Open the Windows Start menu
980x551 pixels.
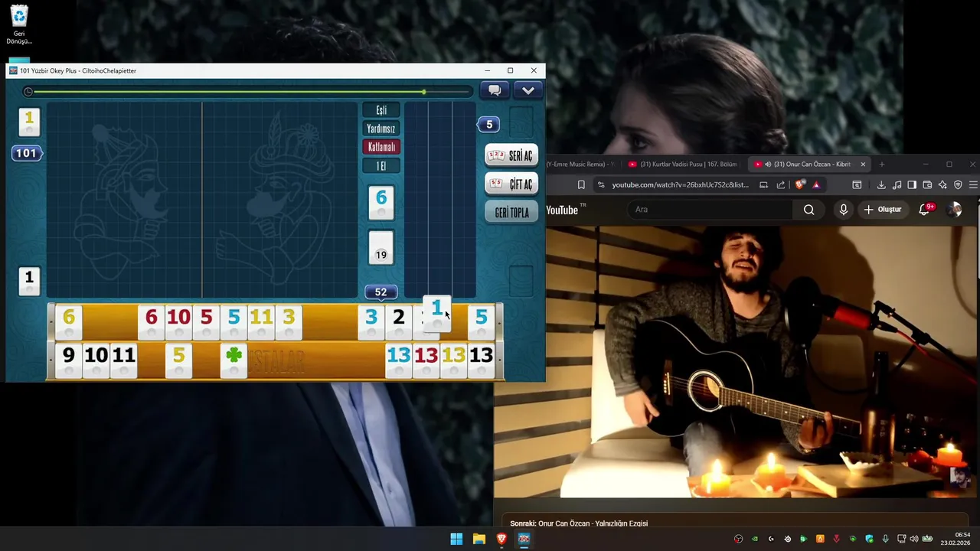point(456,539)
